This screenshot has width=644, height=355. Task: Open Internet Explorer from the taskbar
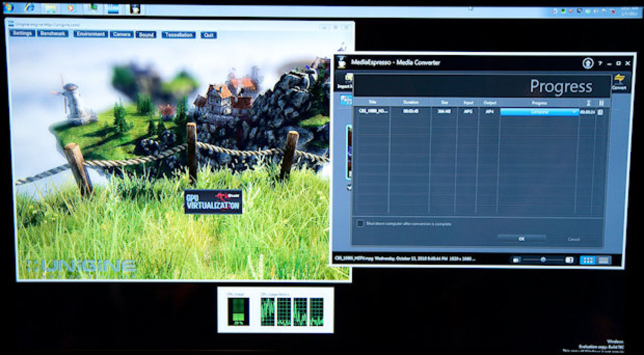[29, 8]
